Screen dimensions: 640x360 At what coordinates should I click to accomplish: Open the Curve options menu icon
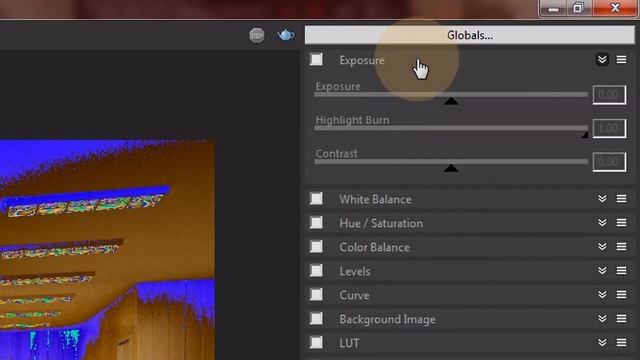(622, 295)
